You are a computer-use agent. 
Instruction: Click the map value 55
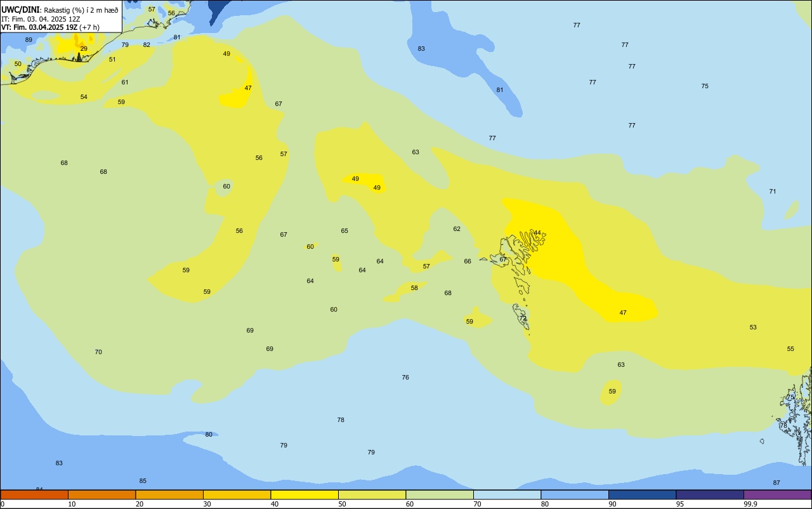pyautogui.click(x=790, y=349)
